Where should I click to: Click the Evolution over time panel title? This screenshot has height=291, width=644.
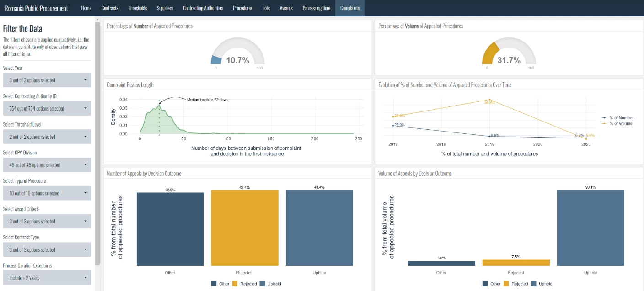tap(445, 85)
